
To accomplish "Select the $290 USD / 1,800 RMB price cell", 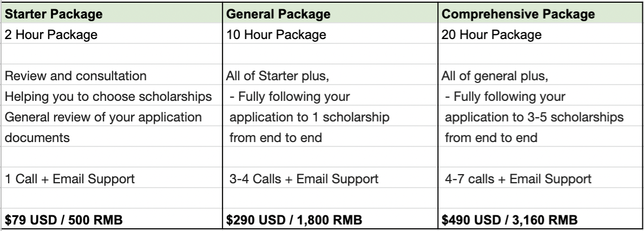I will point(329,220).
